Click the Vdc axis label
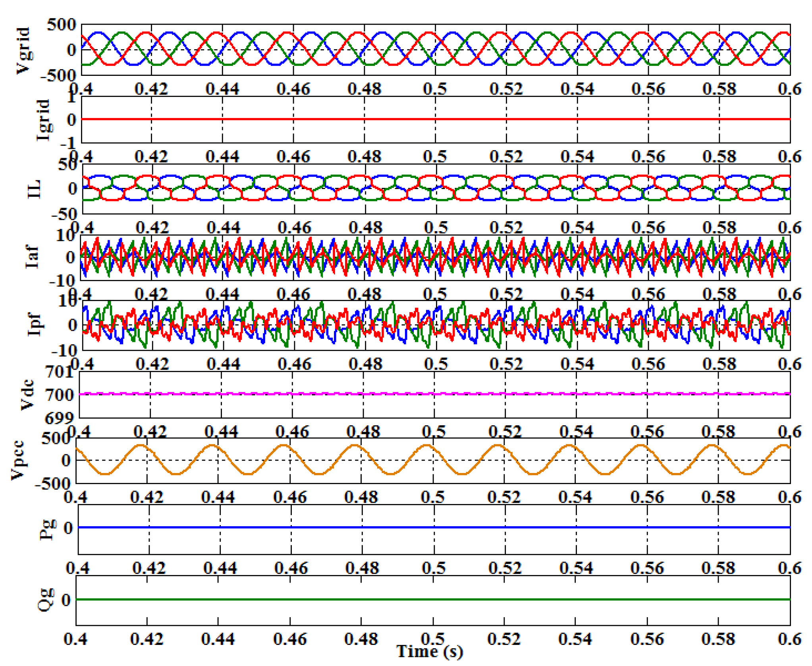Screen dimensions: 812x666 point(27,394)
